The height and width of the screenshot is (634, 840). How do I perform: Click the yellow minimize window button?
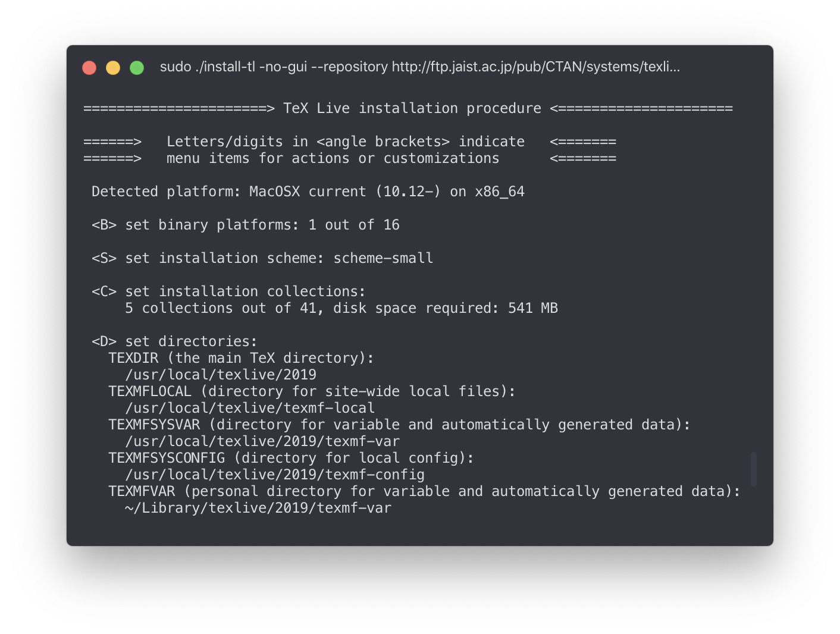(113, 68)
